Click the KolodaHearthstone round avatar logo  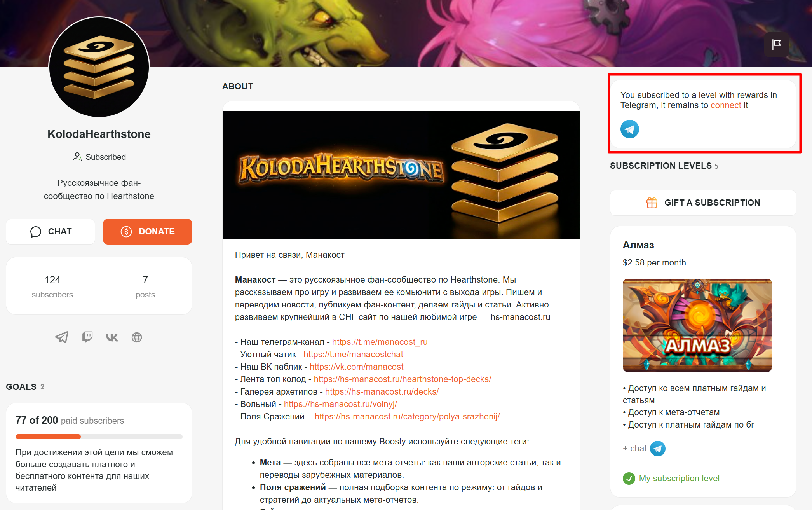point(99,66)
